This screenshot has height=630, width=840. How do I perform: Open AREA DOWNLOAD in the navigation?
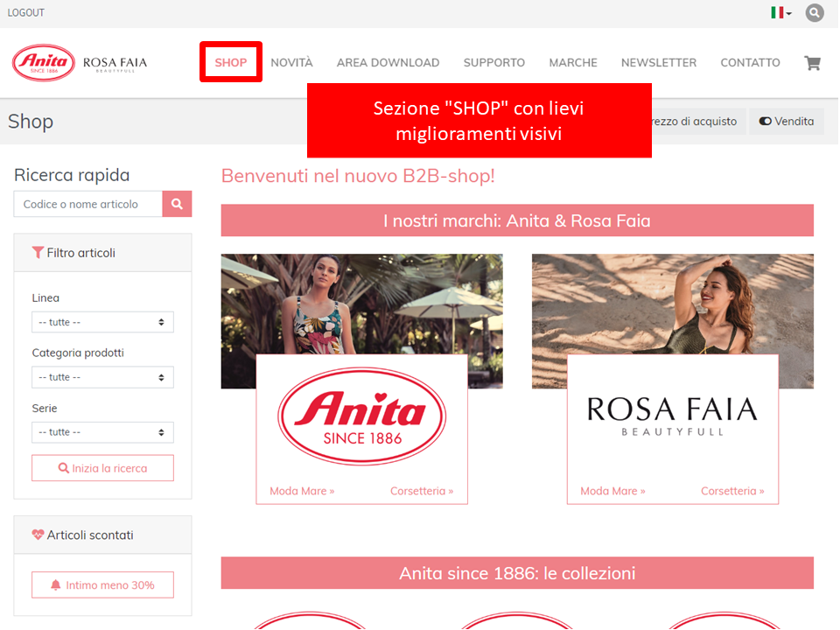pyautogui.click(x=388, y=63)
